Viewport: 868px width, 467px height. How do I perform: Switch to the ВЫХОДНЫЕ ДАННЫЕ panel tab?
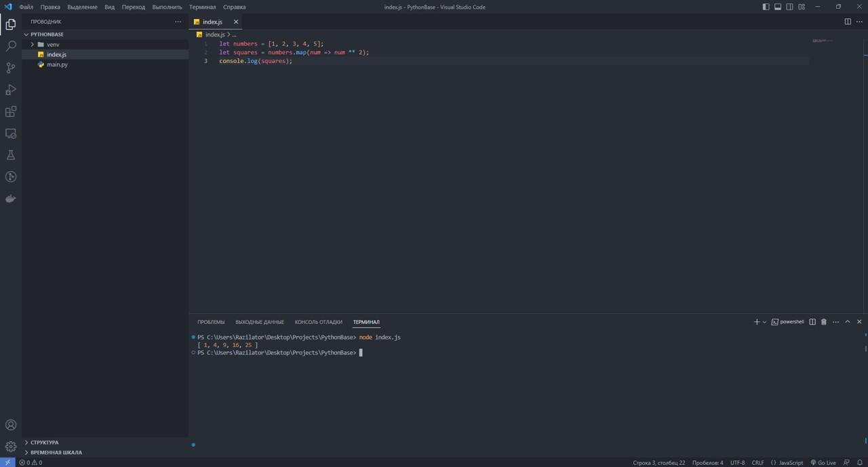point(260,322)
